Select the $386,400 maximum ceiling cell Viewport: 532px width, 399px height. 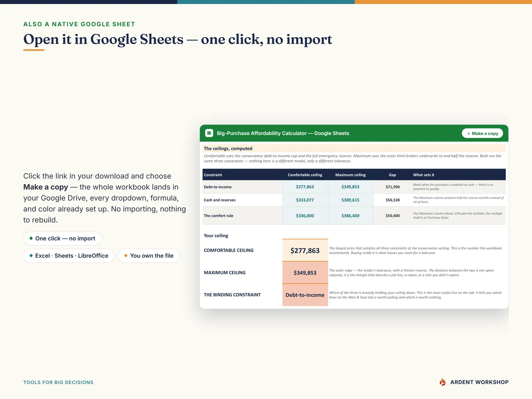[x=350, y=215]
